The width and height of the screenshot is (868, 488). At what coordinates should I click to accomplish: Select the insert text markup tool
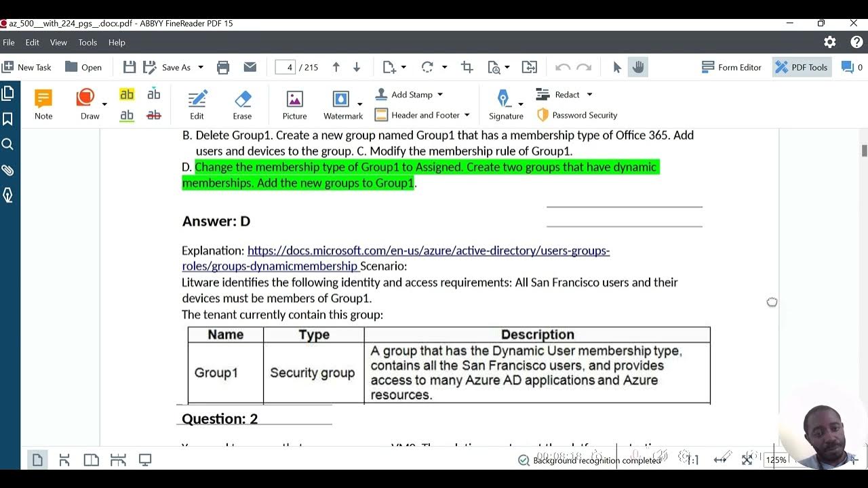pos(154,94)
